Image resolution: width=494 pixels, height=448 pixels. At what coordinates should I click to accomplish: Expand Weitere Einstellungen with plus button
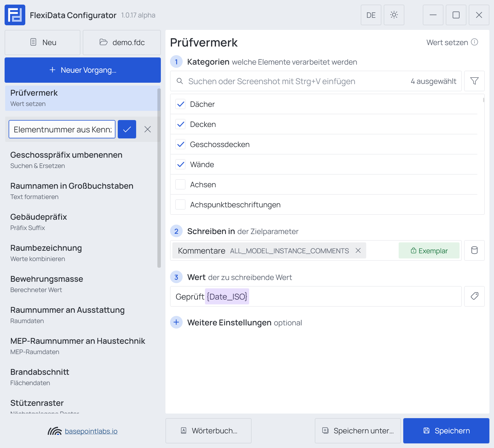coord(176,322)
